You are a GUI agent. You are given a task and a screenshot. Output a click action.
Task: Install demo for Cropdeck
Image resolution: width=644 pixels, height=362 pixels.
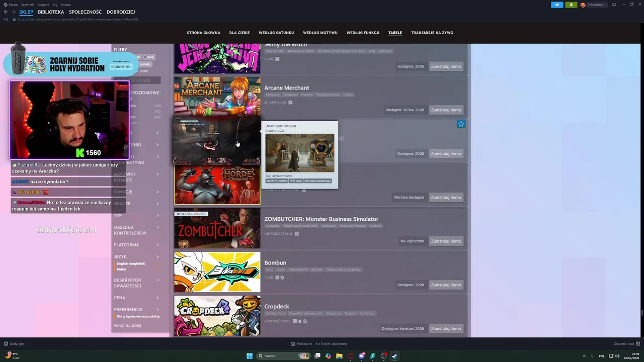(446, 329)
